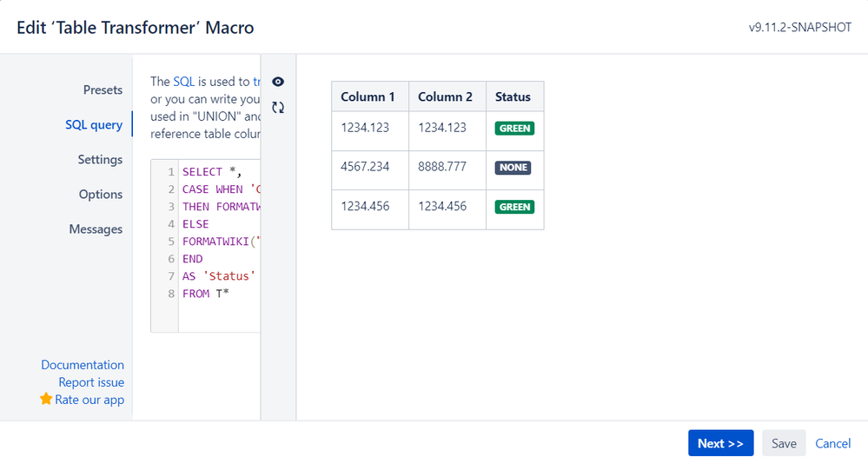The width and height of the screenshot is (868, 464).
Task: Open the Presets tab
Action: pos(103,90)
